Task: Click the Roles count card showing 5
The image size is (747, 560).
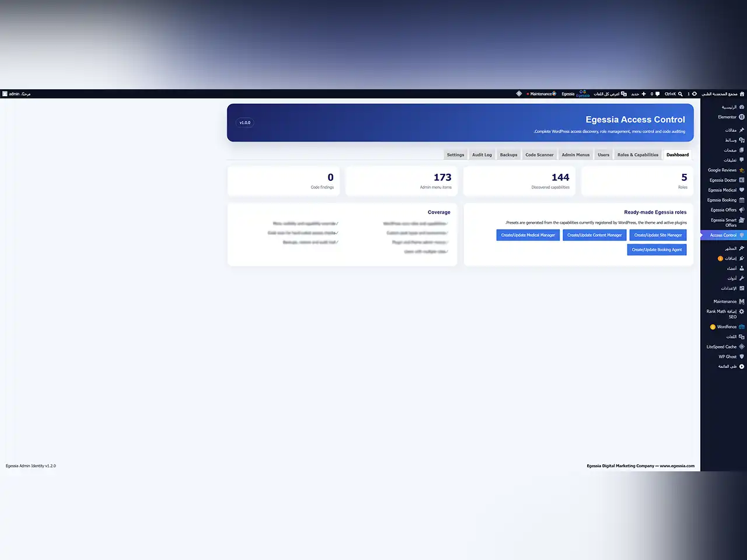Action: [637, 181]
